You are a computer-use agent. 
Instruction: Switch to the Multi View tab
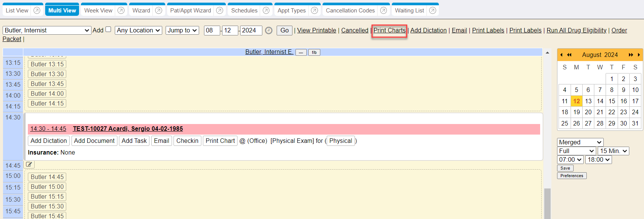(62, 11)
